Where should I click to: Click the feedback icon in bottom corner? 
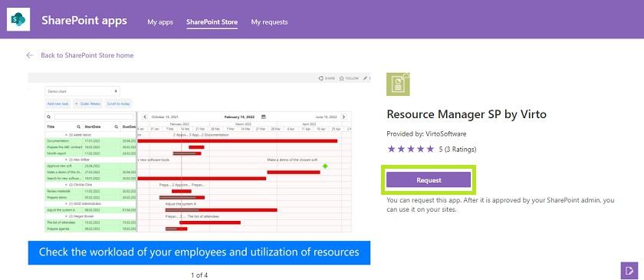(629, 271)
